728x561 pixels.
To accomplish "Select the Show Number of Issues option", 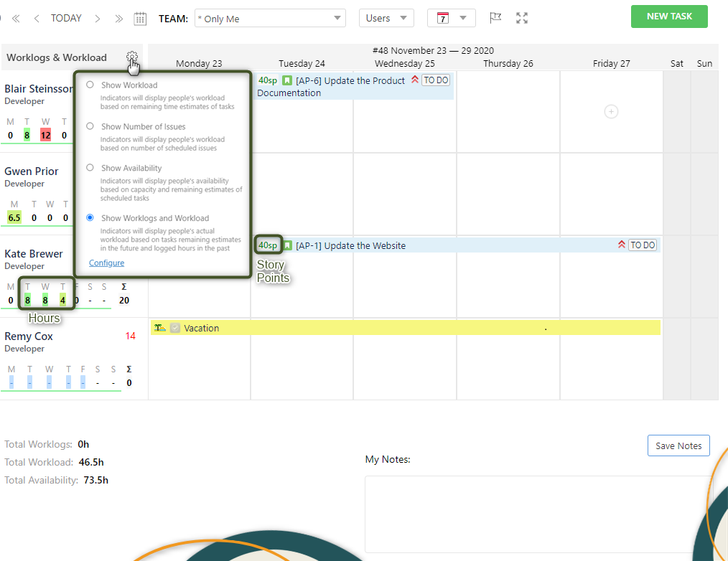I will [90, 126].
